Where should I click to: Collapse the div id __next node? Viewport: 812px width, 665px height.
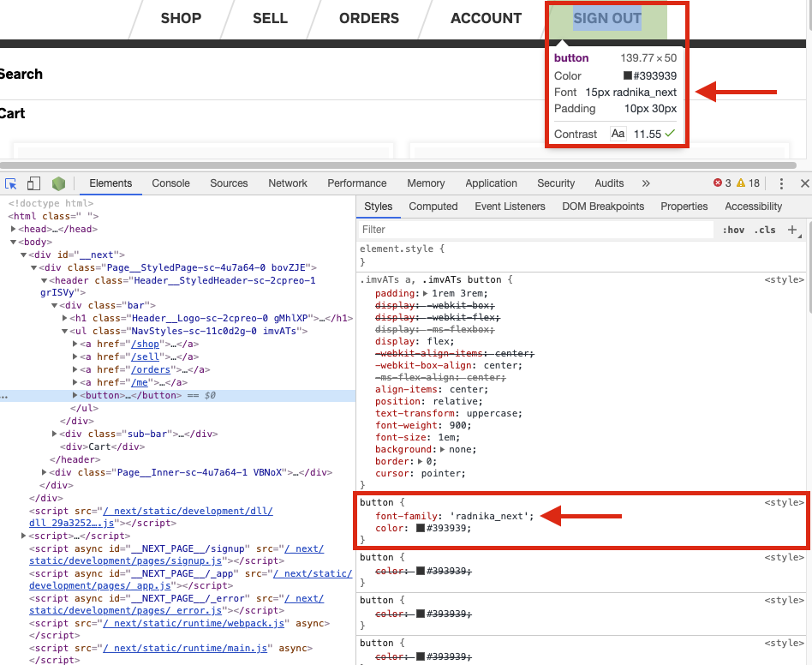(24, 255)
